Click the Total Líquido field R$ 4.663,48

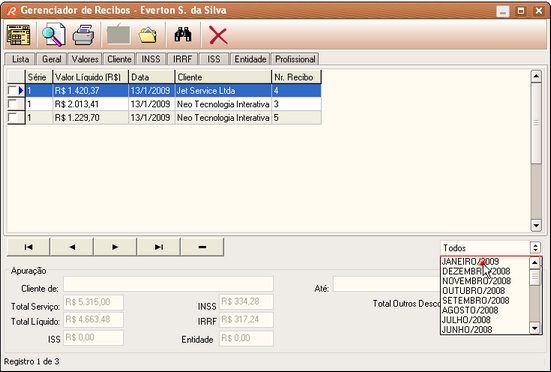[93, 320]
